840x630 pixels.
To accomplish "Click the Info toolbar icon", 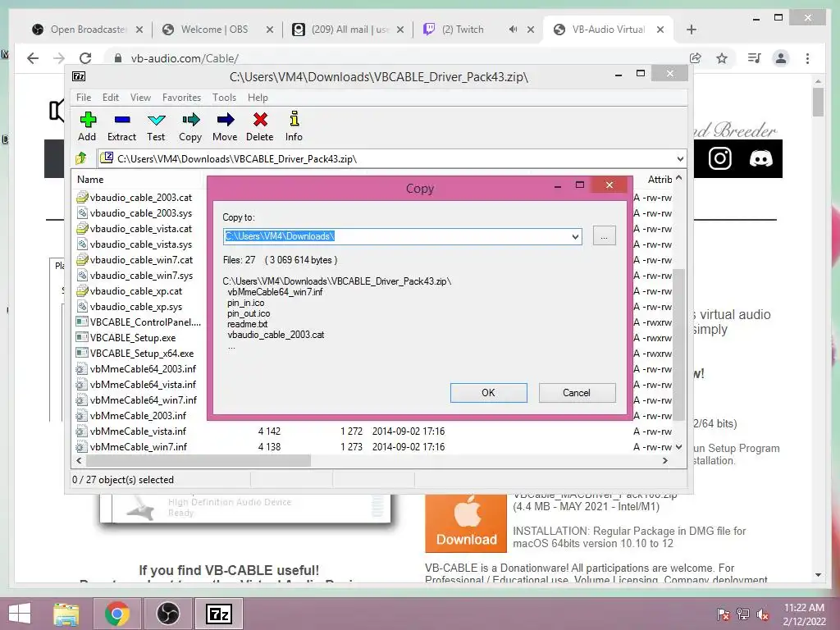I will [x=294, y=126].
